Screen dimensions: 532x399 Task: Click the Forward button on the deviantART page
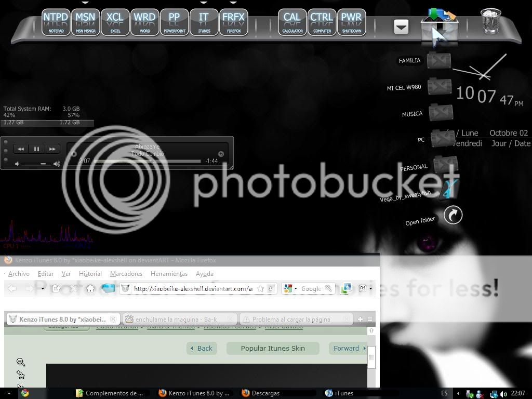click(x=348, y=349)
